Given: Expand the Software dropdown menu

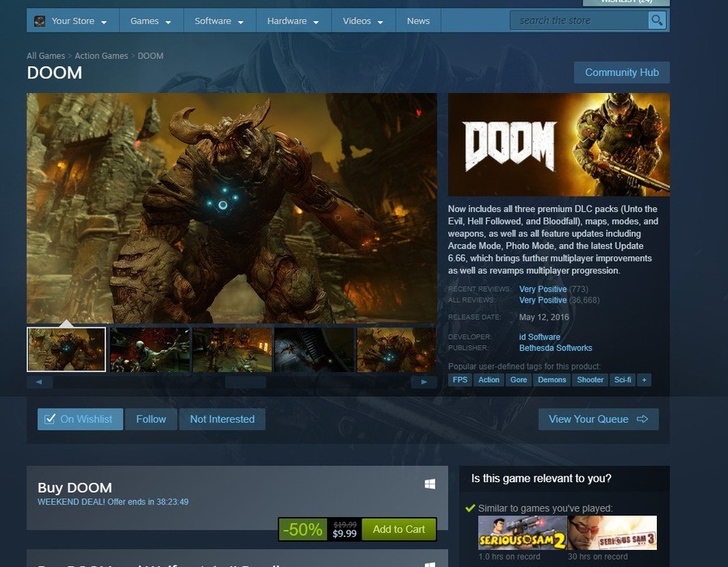Looking at the screenshot, I should pyautogui.click(x=219, y=21).
